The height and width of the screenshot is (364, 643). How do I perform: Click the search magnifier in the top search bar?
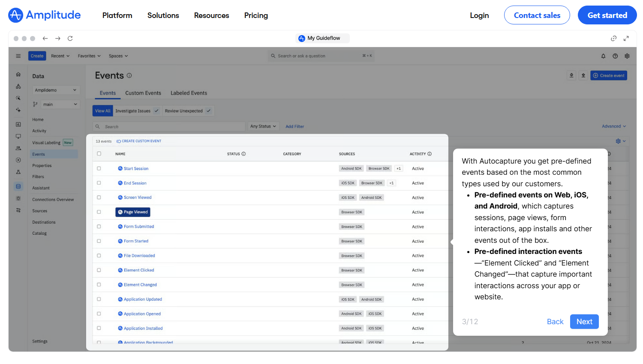point(273,56)
